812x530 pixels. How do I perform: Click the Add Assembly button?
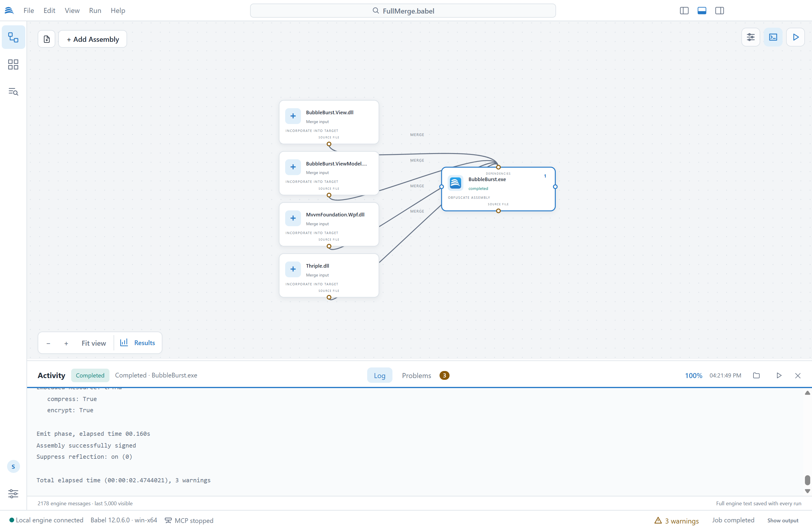[93, 39]
